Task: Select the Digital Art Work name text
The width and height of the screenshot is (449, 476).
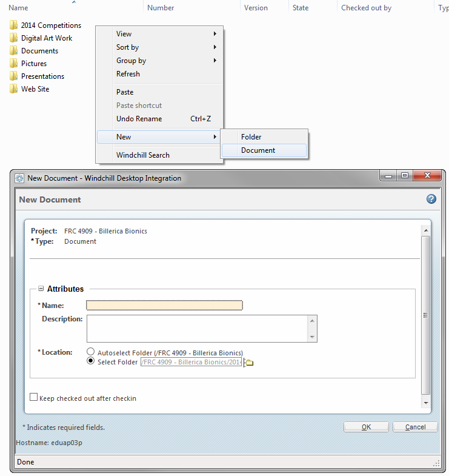Action: tap(47, 38)
